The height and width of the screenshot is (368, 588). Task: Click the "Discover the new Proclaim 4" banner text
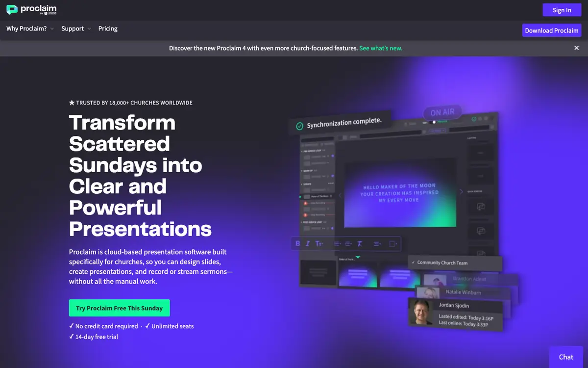(263, 48)
